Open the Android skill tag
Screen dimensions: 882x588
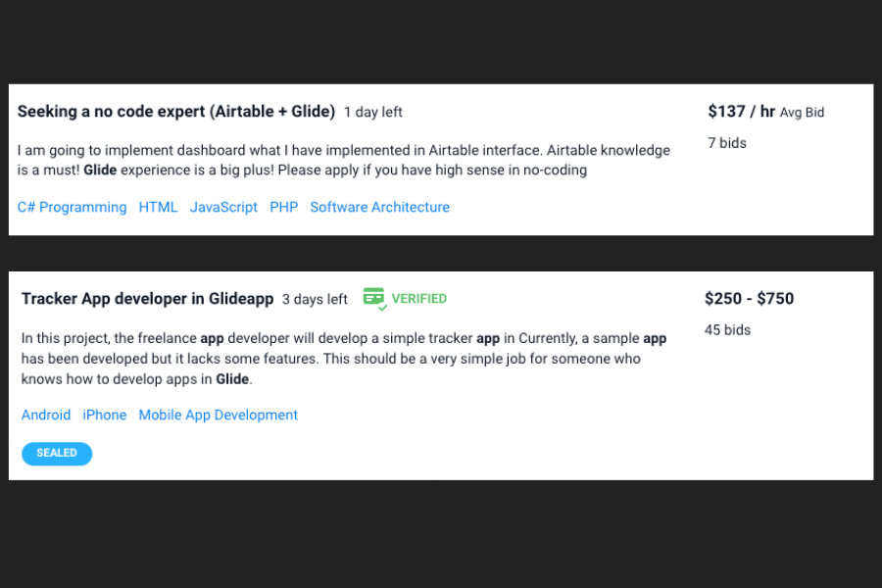(46, 415)
